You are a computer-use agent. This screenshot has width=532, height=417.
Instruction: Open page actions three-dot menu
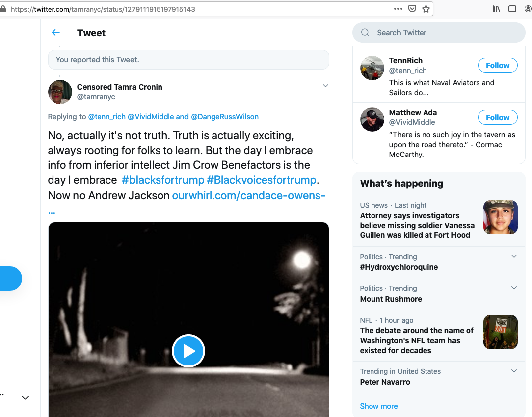click(x=398, y=9)
